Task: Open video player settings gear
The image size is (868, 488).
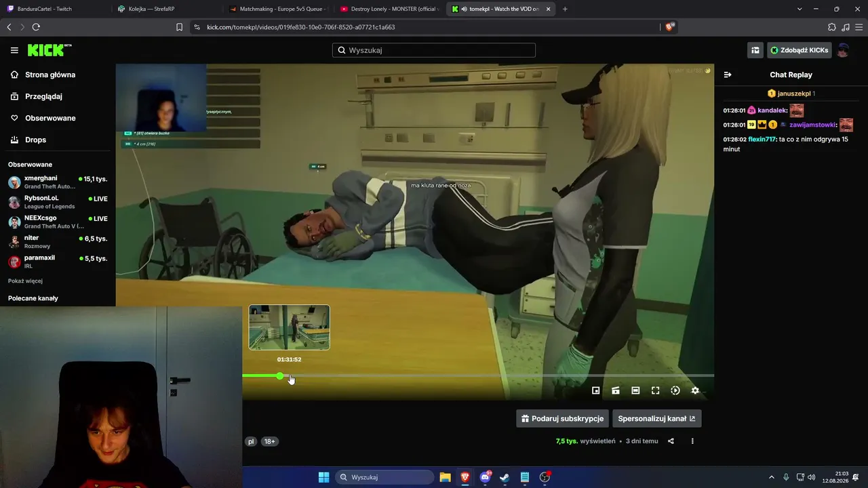Action: click(695, 390)
